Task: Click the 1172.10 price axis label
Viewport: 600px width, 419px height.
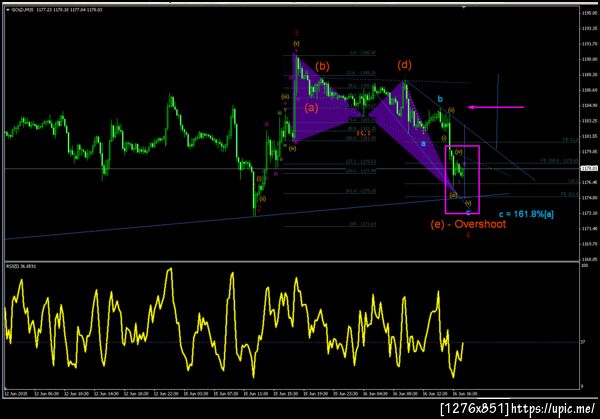Action: pos(589,213)
